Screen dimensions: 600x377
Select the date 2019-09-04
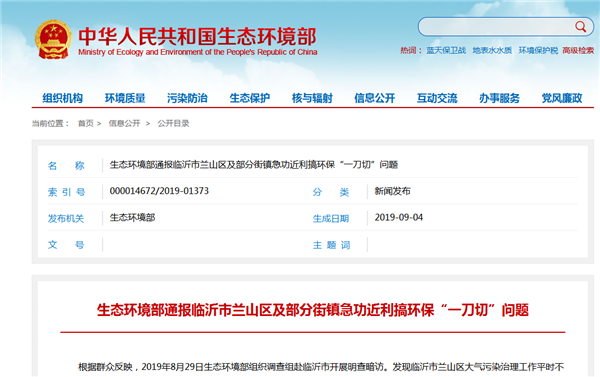click(399, 217)
